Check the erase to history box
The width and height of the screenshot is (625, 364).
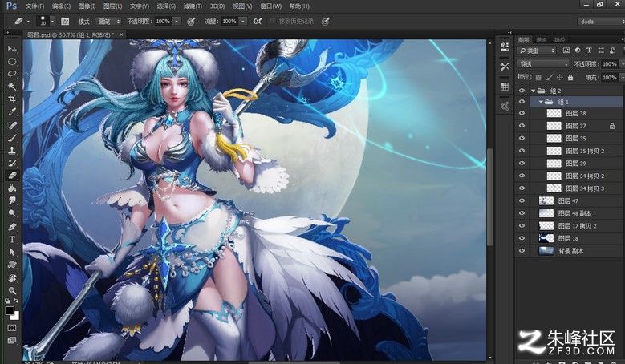[273, 21]
